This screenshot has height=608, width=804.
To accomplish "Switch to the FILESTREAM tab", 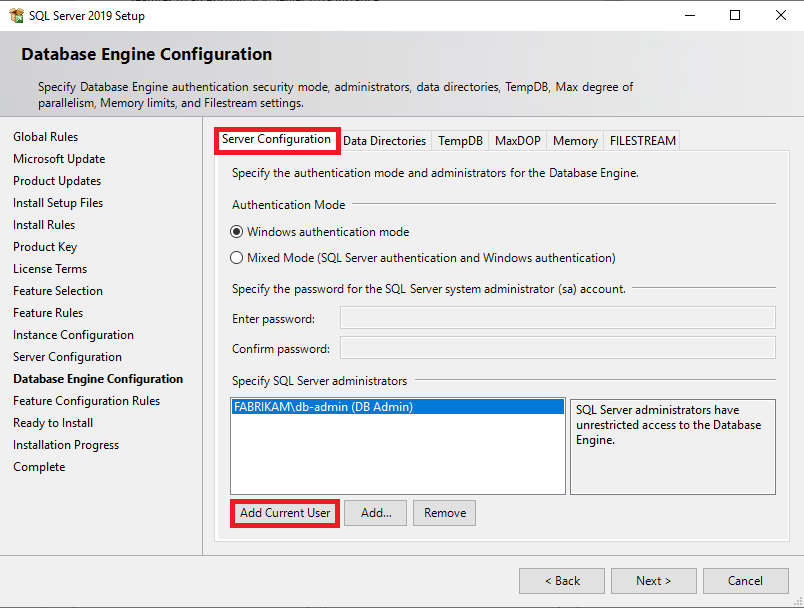I will click(642, 140).
